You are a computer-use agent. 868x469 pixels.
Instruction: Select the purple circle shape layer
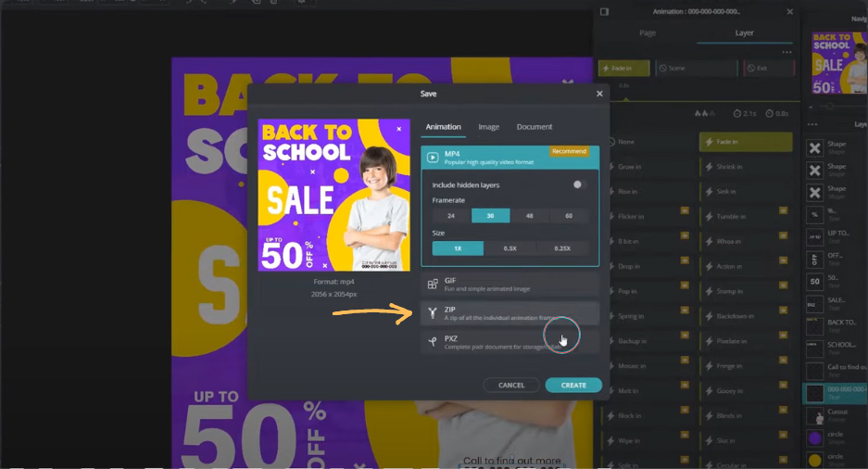836,437
